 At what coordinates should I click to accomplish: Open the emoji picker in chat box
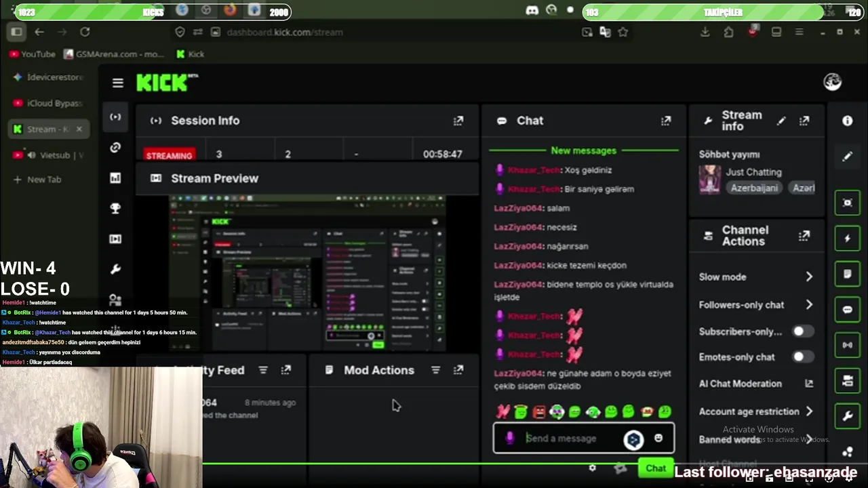click(658, 439)
